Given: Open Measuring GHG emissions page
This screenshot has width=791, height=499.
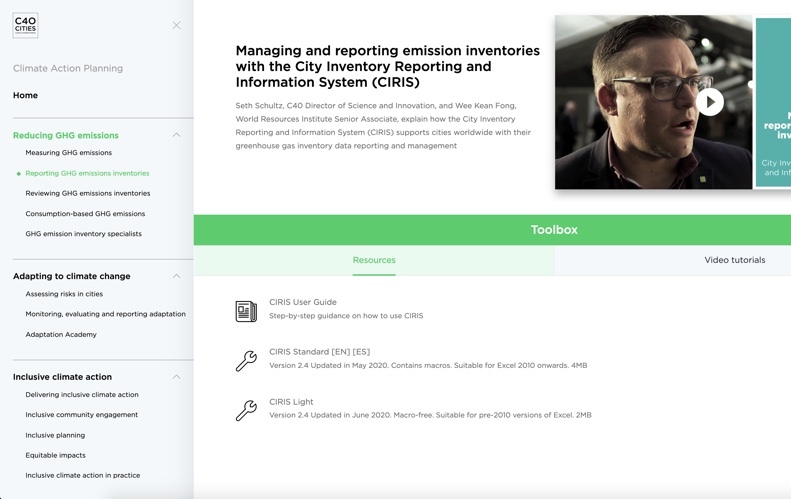Looking at the screenshot, I should [x=69, y=153].
